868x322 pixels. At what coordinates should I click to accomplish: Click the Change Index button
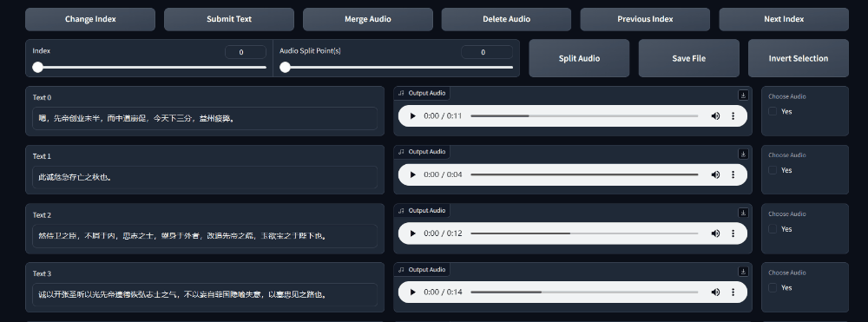pos(90,19)
